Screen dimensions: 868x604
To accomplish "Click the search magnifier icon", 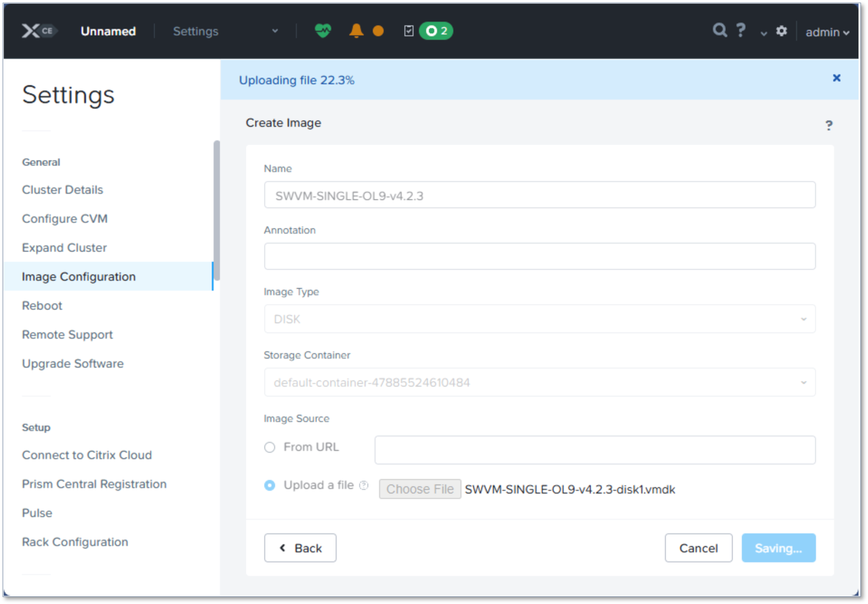I will pyautogui.click(x=719, y=30).
